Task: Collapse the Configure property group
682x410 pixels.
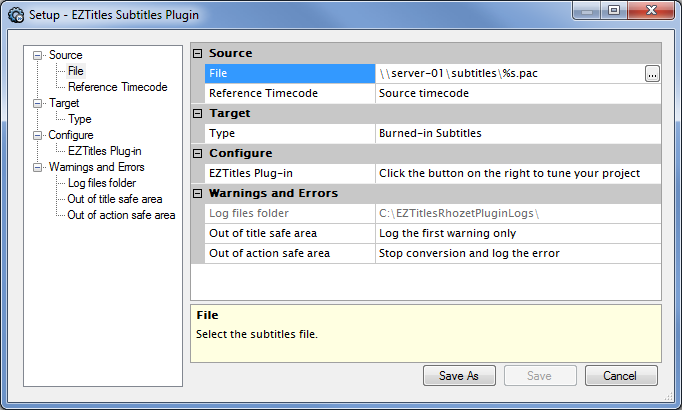Action: click(197, 153)
